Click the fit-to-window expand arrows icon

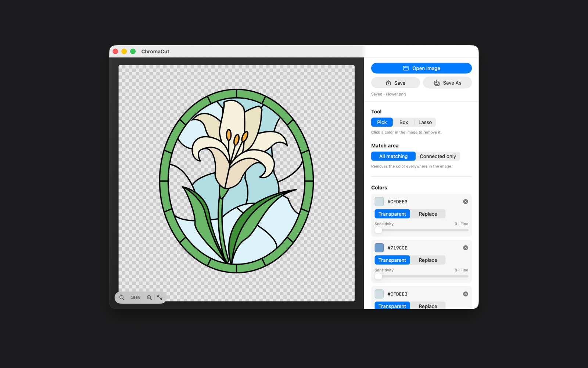click(160, 298)
